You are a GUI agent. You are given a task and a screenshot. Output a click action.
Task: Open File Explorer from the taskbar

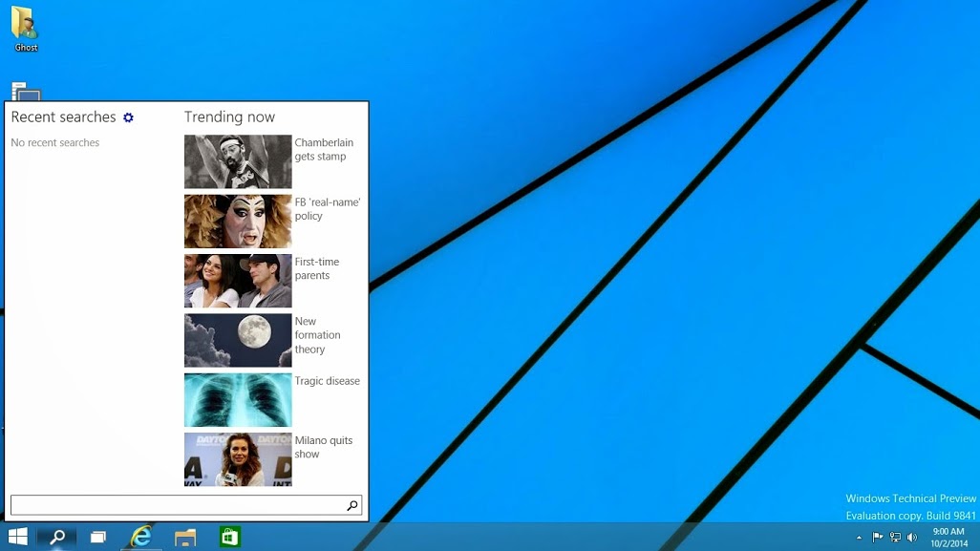pos(185,538)
